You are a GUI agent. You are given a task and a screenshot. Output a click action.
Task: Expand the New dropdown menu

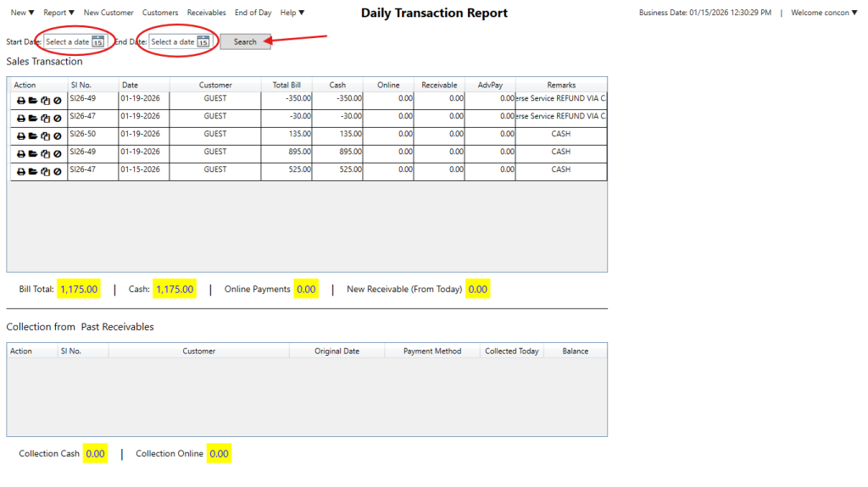coord(22,13)
